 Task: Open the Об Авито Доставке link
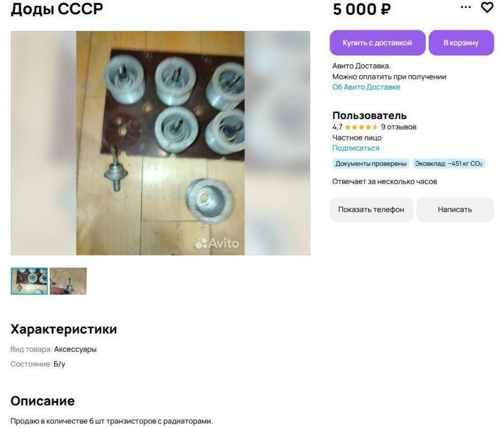366,87
